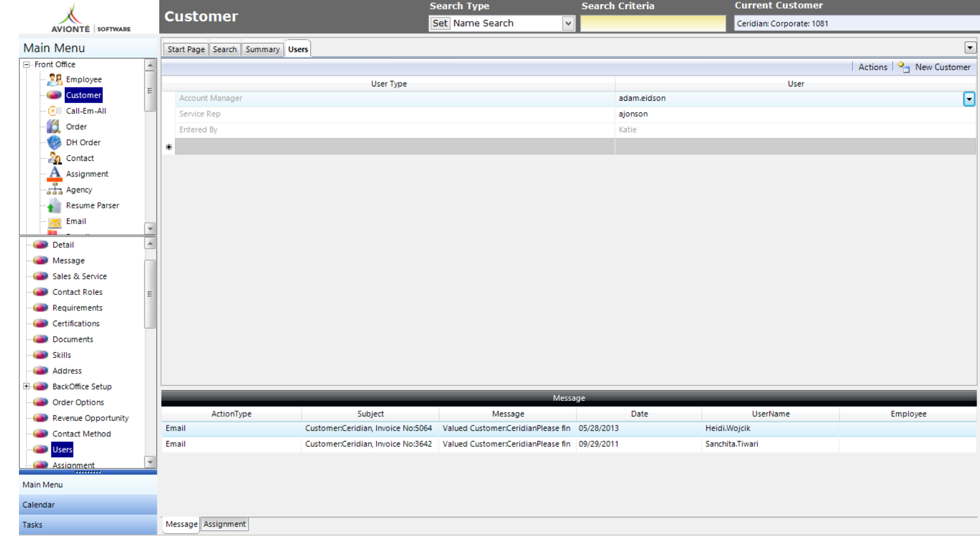Click the Set button by Search Type
Image resolution: width=980 pixels, height=536 pixels.
440,23
